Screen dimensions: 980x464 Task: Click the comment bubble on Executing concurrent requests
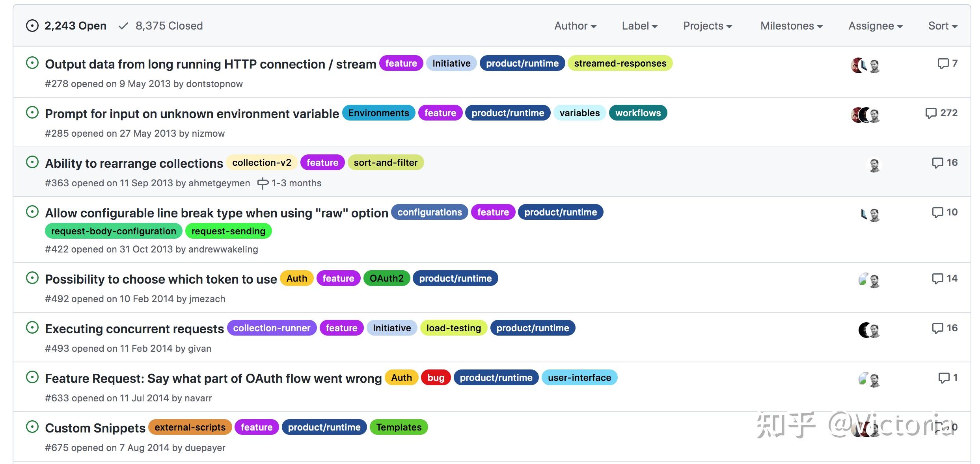(x=937, y=329)
